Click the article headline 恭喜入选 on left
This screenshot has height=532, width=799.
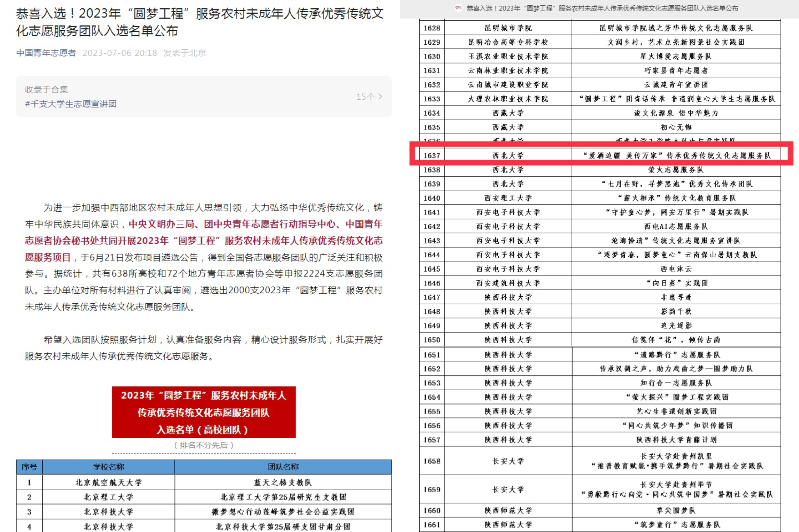200,22
